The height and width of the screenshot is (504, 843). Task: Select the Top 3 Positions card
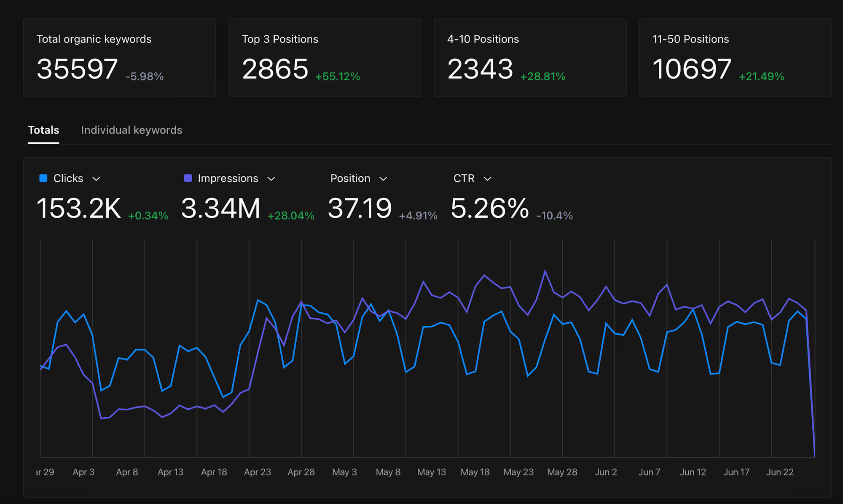pos(325,57)
